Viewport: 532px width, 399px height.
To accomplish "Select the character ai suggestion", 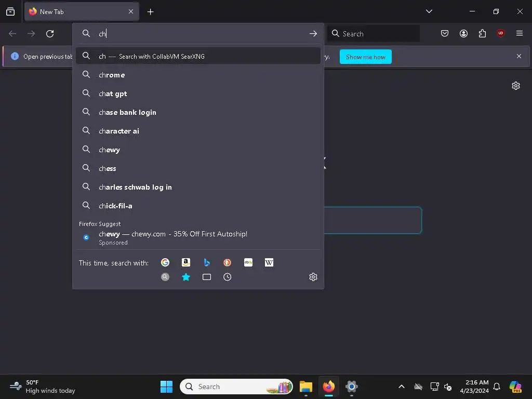I will tap(198, 131).
